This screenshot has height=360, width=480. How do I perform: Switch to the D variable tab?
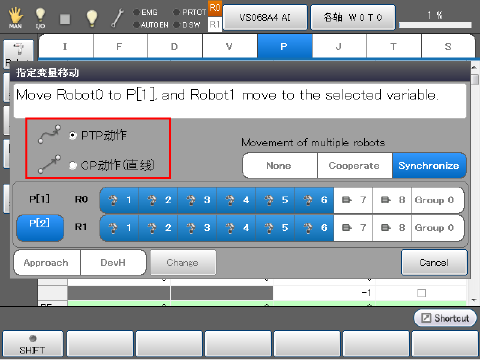click(x=175, y=46)
